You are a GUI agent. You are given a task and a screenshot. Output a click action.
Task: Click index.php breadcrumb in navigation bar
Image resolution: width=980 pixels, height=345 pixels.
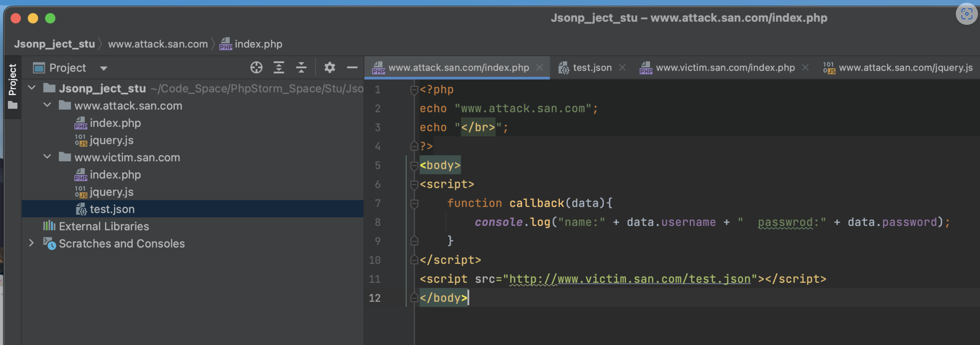coord(251,44)
